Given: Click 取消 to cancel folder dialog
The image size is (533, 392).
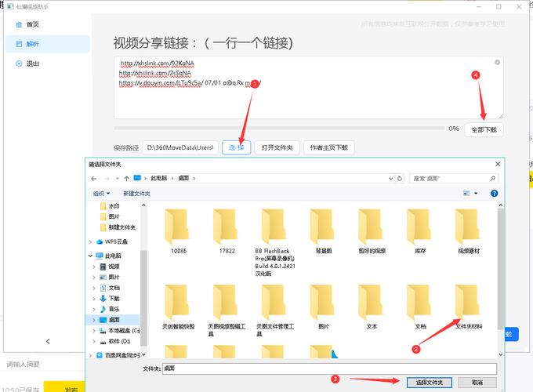Looking at the screenshot, I should pos(477,383).
